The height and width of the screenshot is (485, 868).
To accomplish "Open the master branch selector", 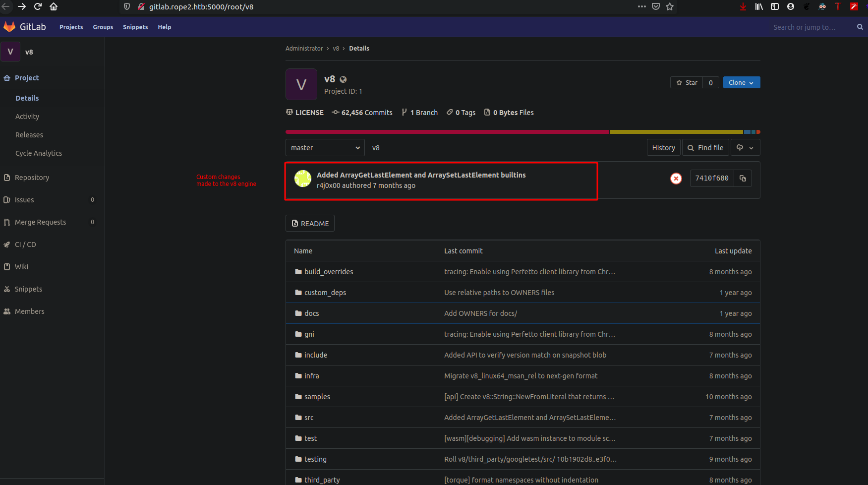I will coord(325,148).
